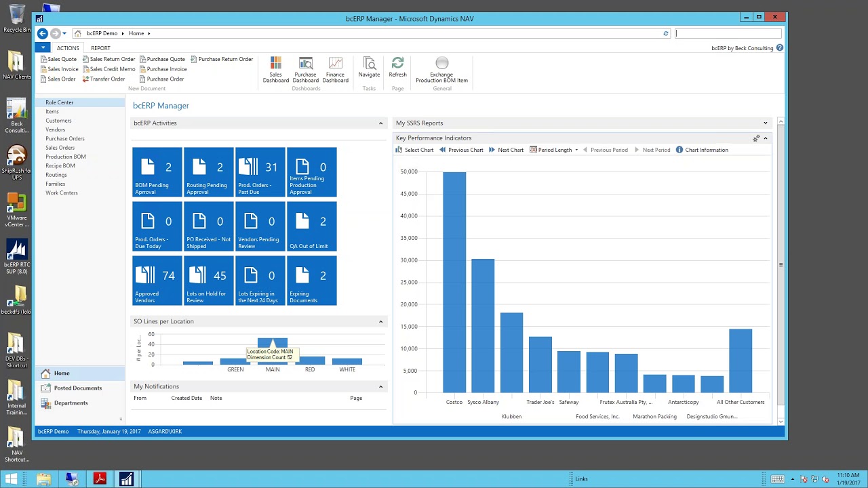868x488 pixels.
Task: Create a new Transfer Order
Action: (103, 79)
